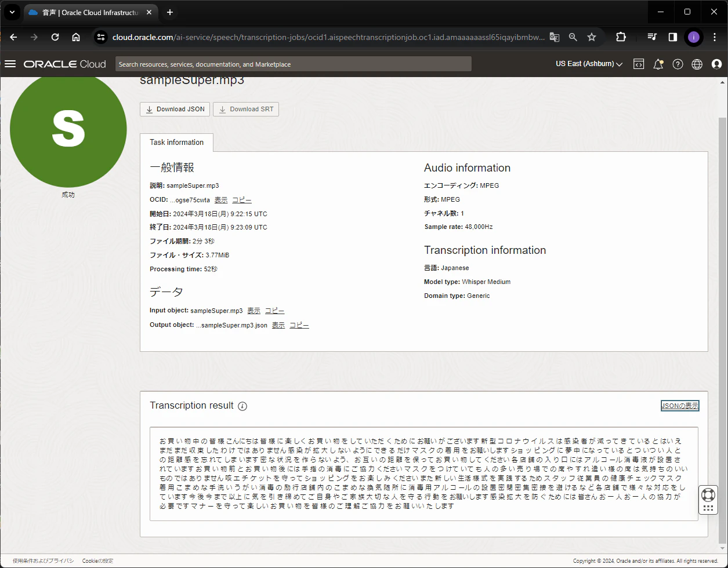Expand the US East (Ashburn) region dropdown
728x568 pixels.
589,64
